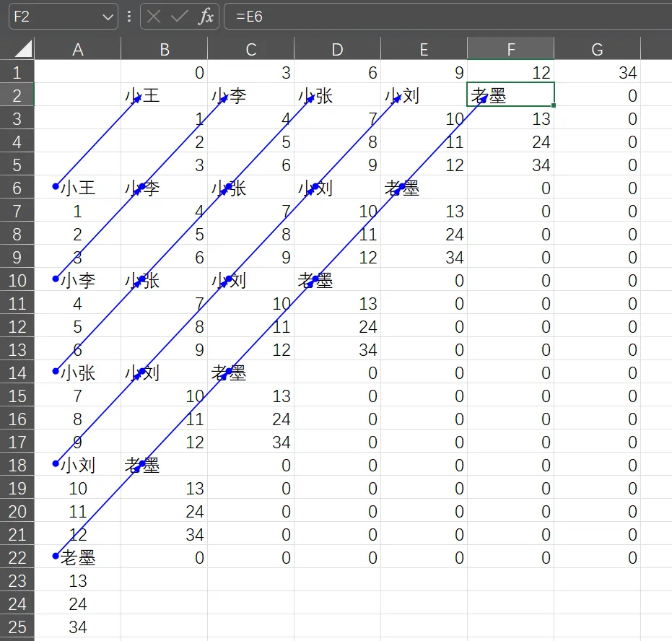Click cell F2 containing 老墨

tap(510, 95)
